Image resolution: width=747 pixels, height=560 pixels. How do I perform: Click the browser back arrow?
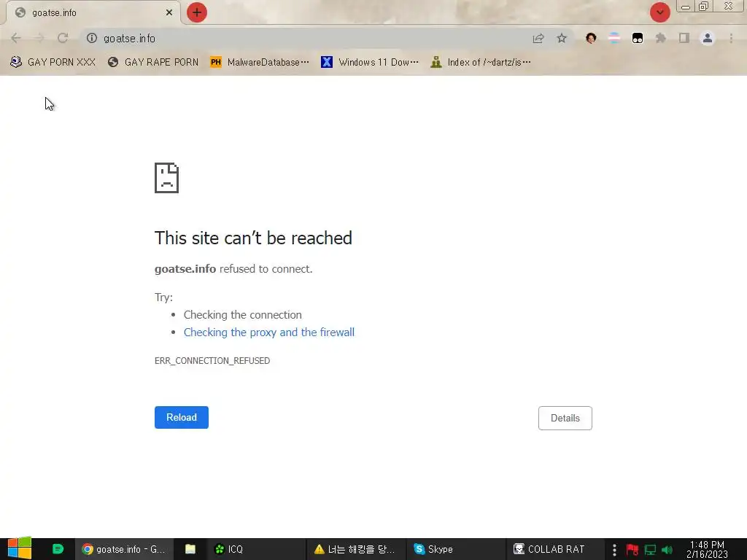pyautogui.click(x=16, y=38)
